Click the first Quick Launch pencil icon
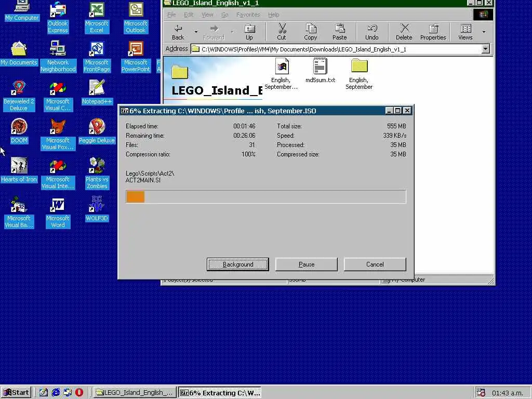Viewport: 532px width, 399px height. [x=44, y=393]
